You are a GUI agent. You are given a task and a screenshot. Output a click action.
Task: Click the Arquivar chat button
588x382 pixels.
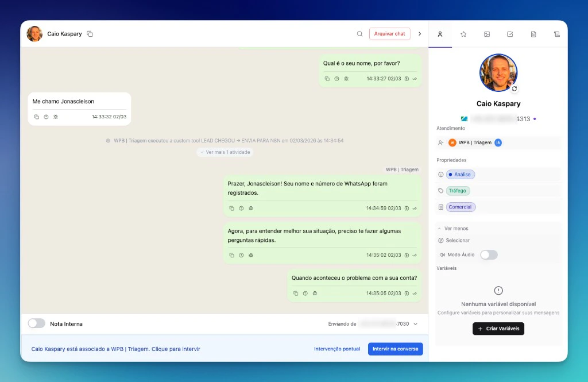coord(390,34)
